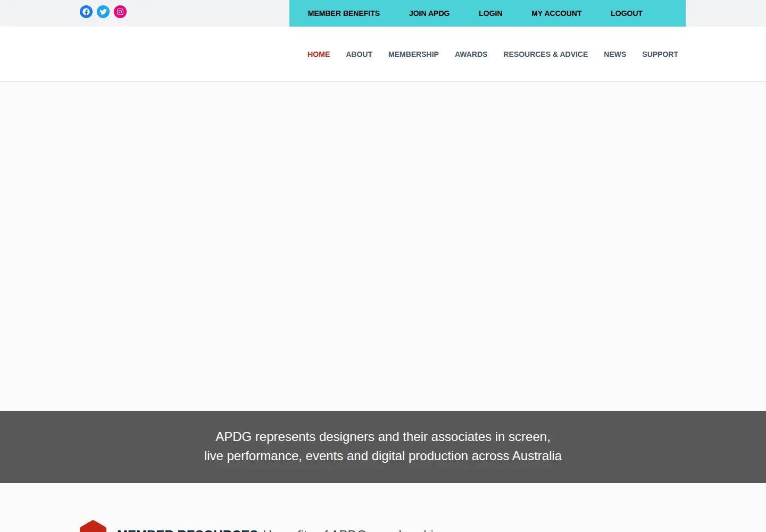
Task: Open the News page
Action: (615, 54)
